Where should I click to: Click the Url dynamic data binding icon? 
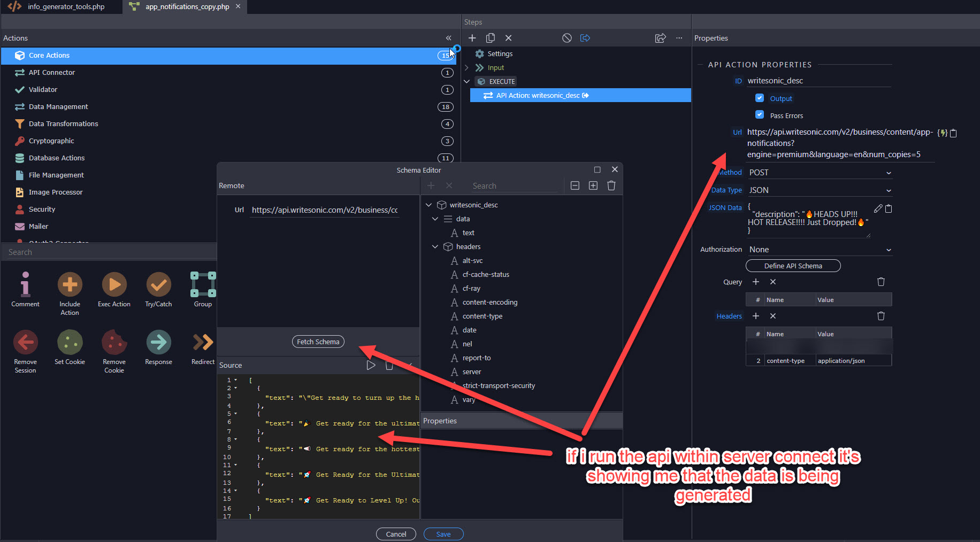coord(943,133)
